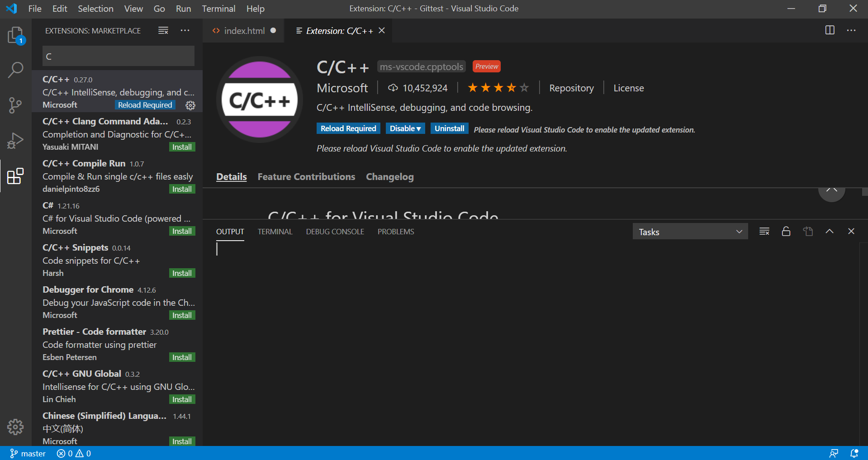868x460 pixels.
Task: Close the Extension: C/C++ tab
Action: pos(382,30)
